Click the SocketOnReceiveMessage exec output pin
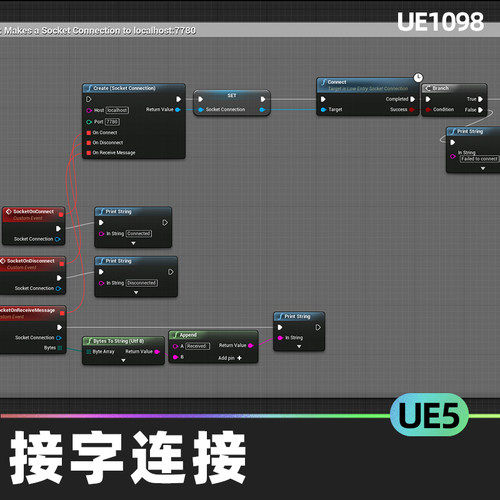The width and height of the screenshot is (500, 500). (x=59, y=327)
